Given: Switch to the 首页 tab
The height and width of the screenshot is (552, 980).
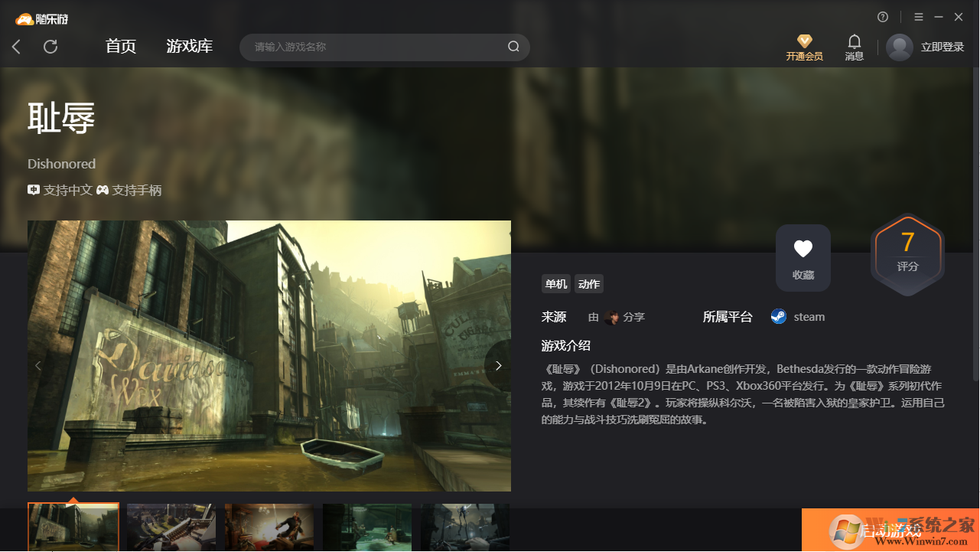Looking at the screenshot, I should pos(120,46).
